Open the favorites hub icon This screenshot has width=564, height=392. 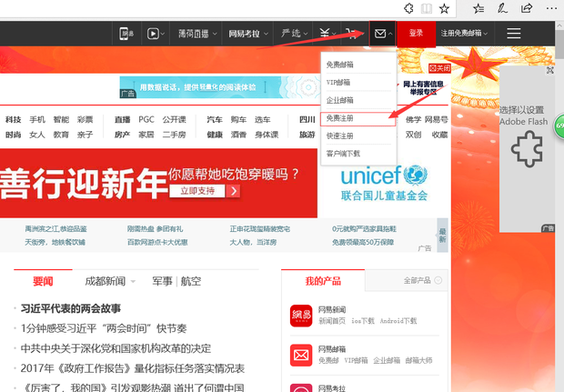click(478, 8)
